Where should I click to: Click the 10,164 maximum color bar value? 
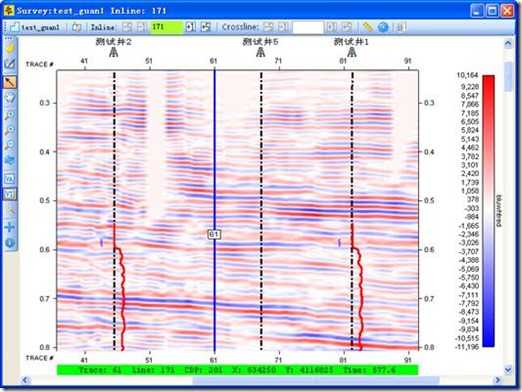(x=467, y=75)
